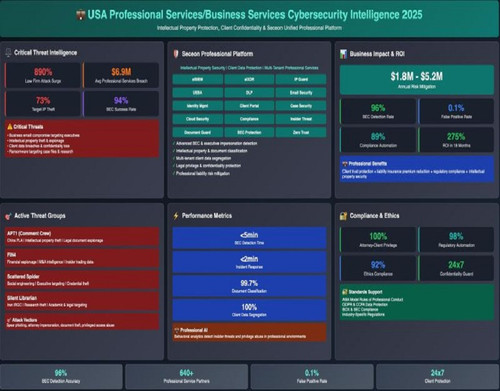Click the 100% Client Data Segregation bar

tap(249, 310)
